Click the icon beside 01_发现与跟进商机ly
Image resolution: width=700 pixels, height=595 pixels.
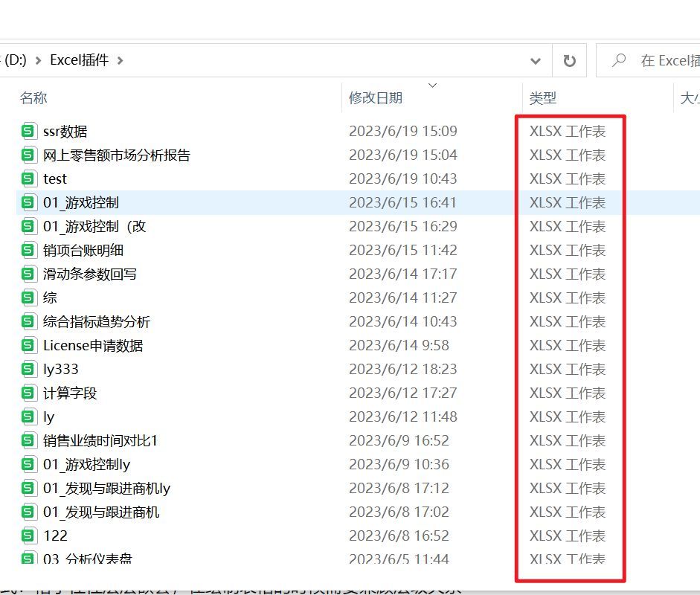(28, 488)
